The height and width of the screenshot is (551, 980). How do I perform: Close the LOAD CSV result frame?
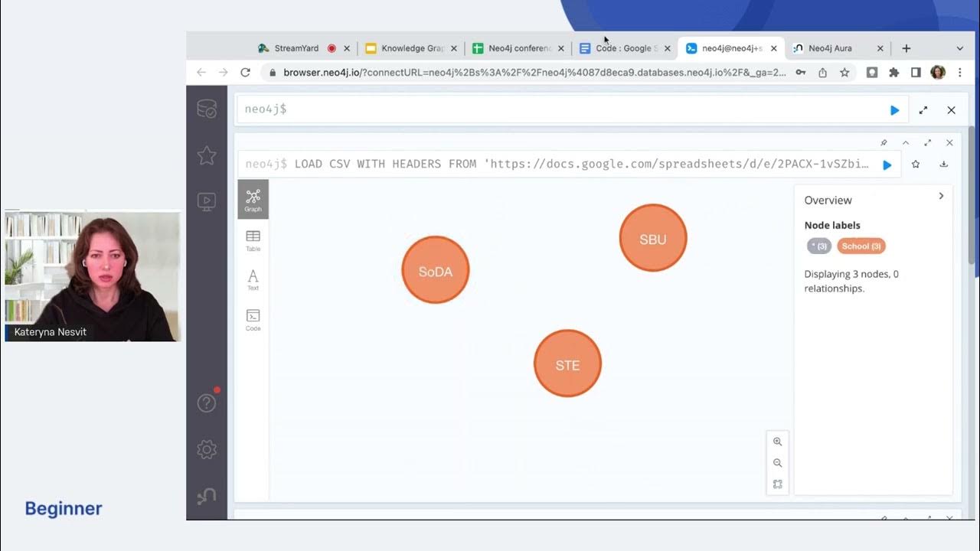point(949,143)
